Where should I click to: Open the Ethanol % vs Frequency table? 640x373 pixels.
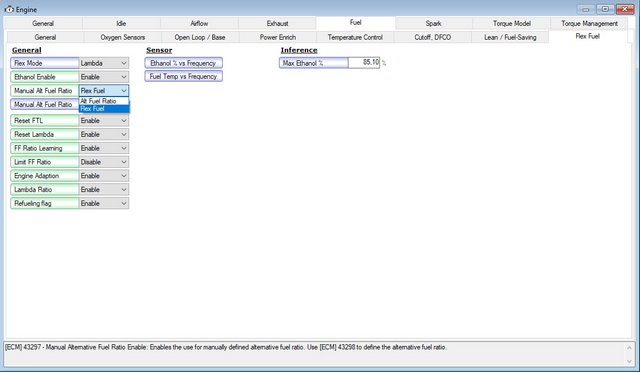(x=183, y=63)
